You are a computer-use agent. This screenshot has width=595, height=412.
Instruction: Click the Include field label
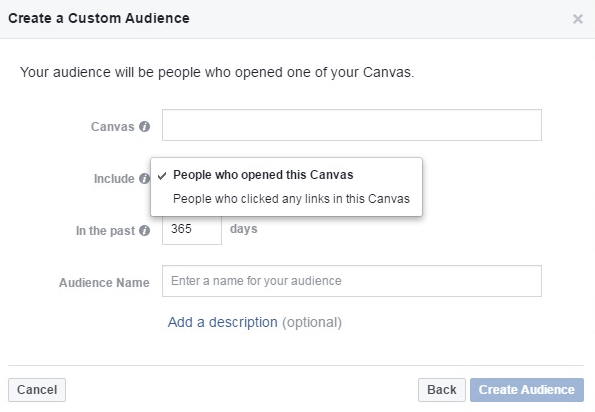tap(114, 178)
